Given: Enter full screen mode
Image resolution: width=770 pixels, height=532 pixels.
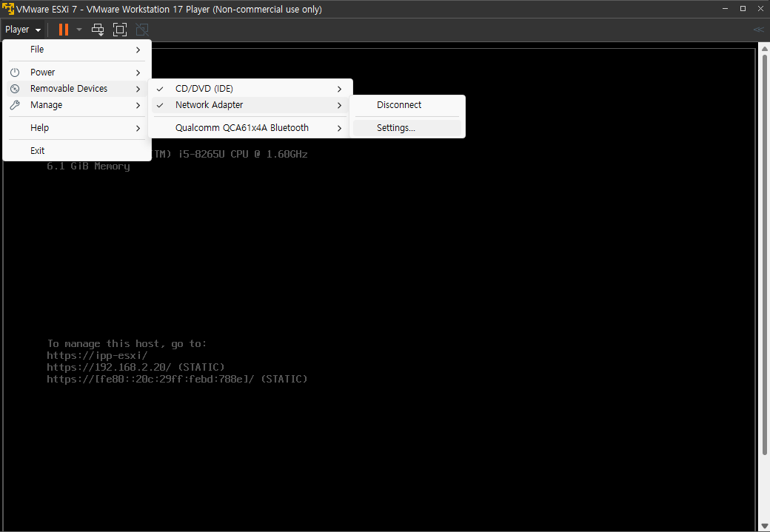Looking at the screenshot, I should click(x=120, y=30).
